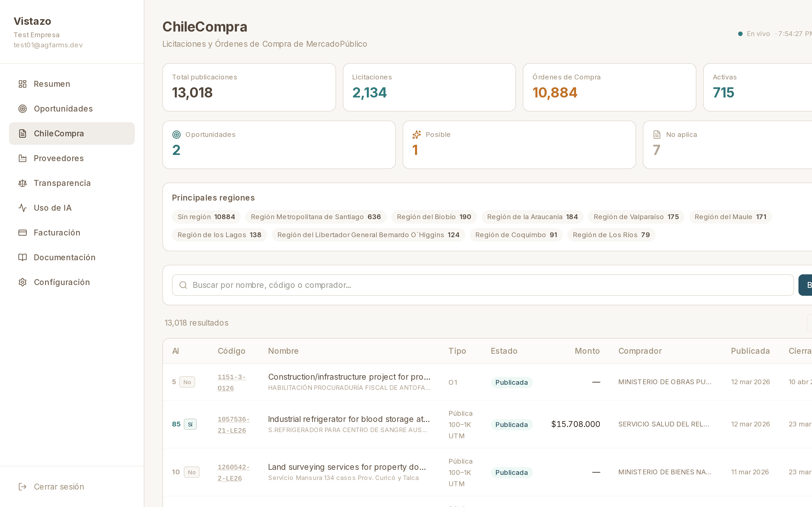812x507 pixels.
Task: Click inside the search input field
Action: point(403,285)
